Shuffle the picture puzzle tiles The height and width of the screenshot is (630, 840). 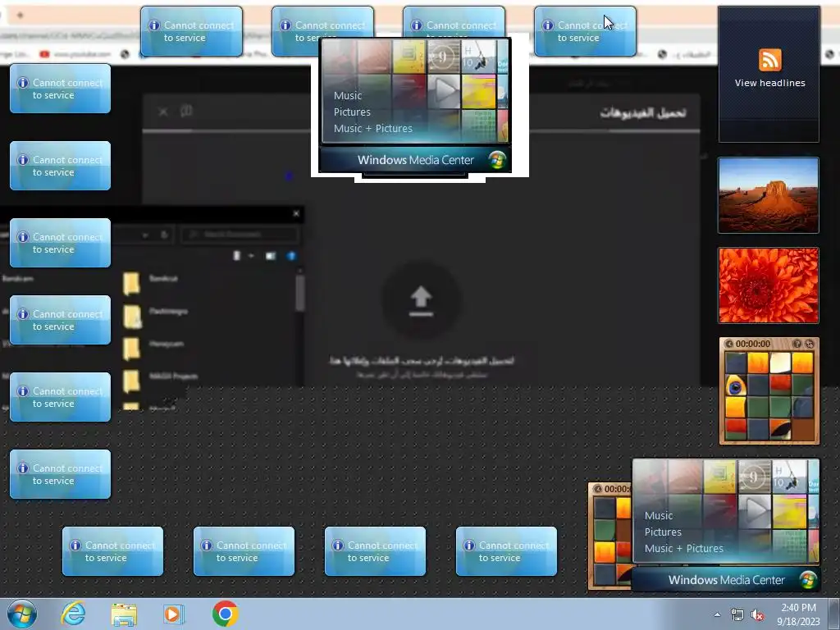pos(810,344)
